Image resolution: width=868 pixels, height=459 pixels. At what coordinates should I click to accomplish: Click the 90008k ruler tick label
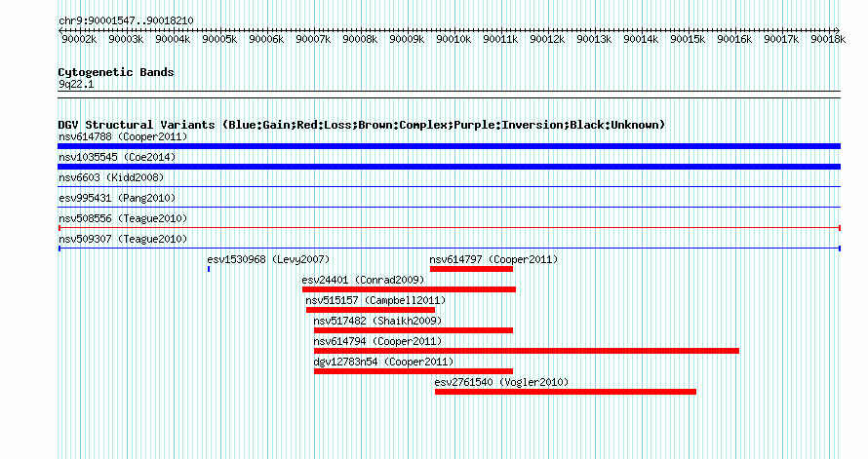point(361,40)
